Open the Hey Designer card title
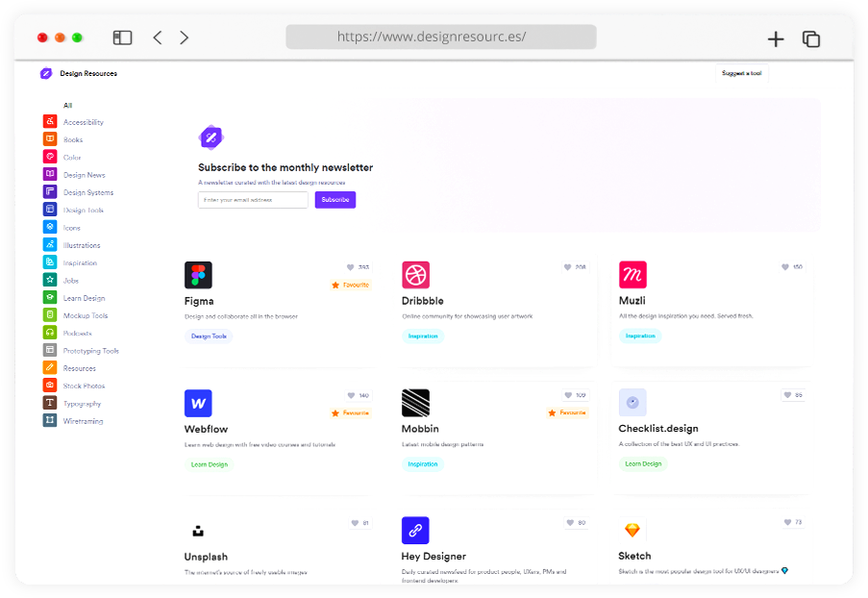The height and width of the screenshot is (598, 868). [434, 556]
